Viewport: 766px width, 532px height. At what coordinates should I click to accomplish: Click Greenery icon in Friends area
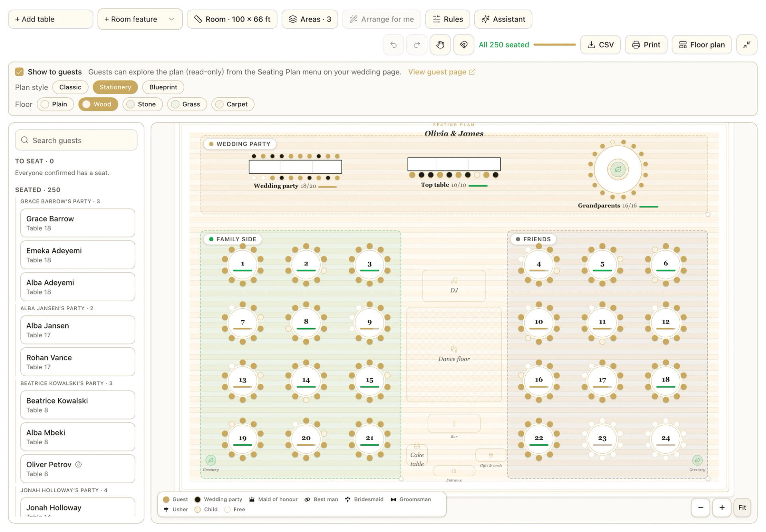697,460
